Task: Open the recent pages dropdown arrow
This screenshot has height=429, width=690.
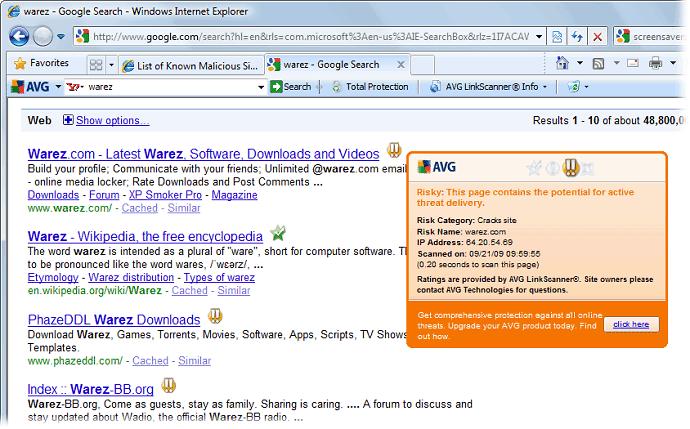Action: pos(61,37)
